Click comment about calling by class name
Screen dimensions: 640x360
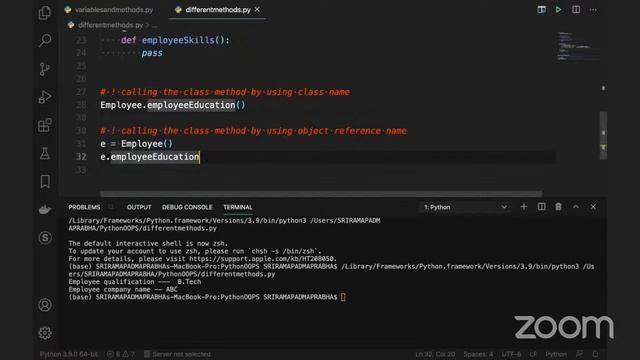coord(225,92)
